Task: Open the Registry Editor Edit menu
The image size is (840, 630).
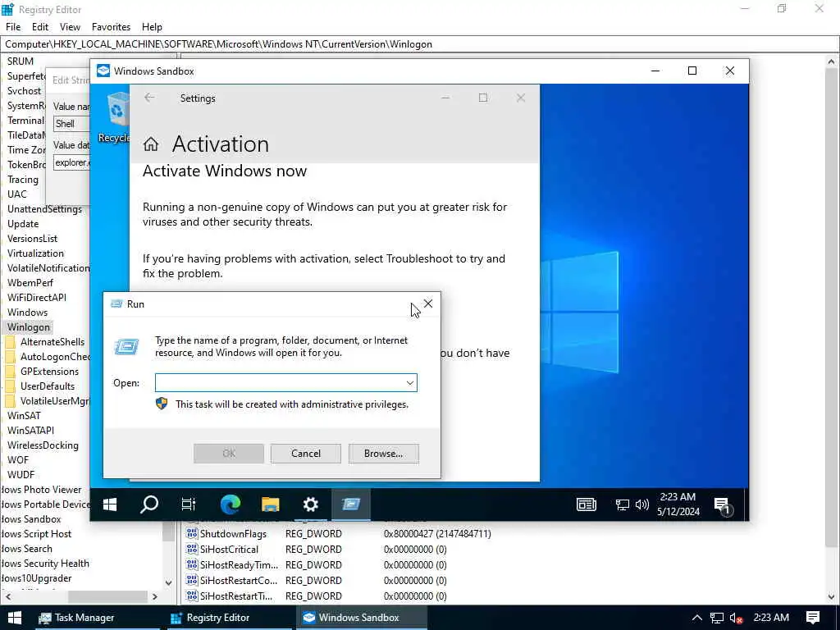Action: tap(40, 27)
